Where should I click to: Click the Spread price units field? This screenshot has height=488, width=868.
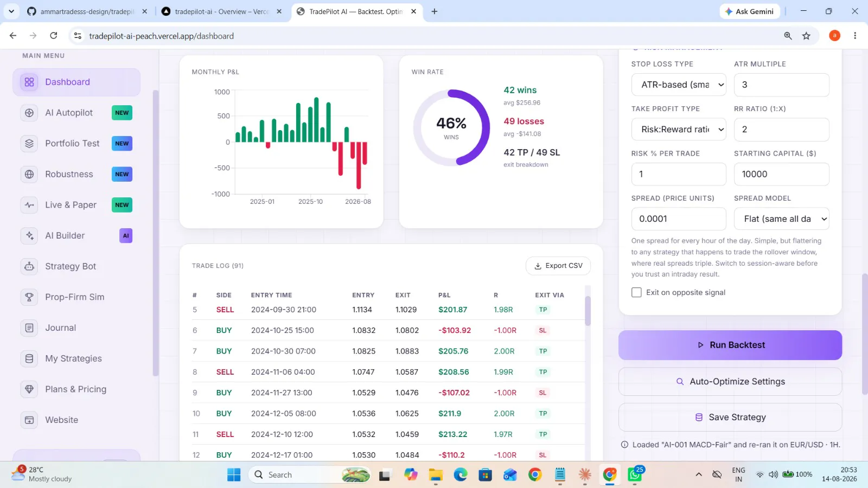coord(679,219)
